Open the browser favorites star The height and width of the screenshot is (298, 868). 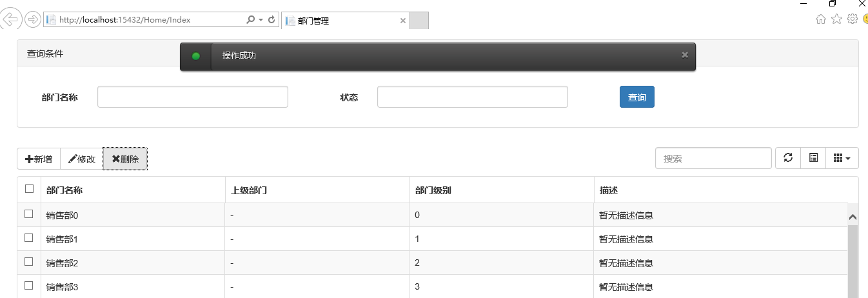(836, 19)
